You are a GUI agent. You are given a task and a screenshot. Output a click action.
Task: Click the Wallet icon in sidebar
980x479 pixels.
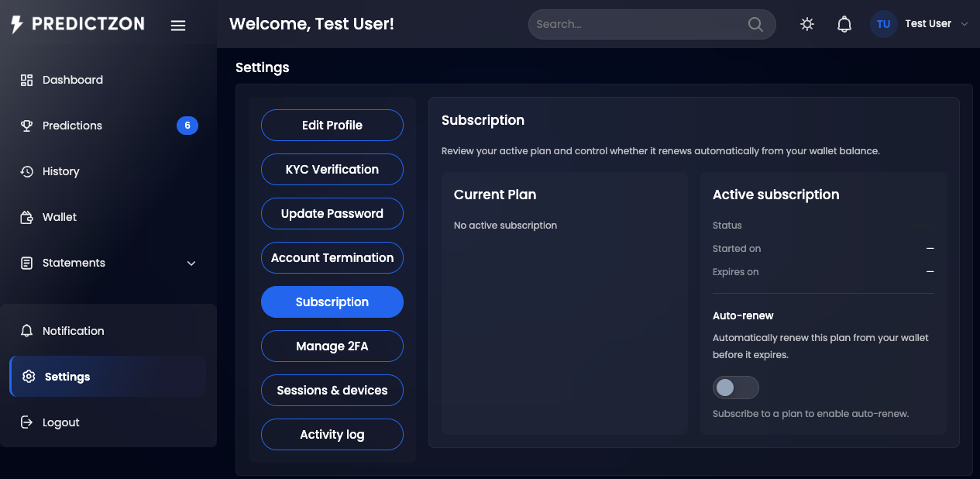click(26, 217)
